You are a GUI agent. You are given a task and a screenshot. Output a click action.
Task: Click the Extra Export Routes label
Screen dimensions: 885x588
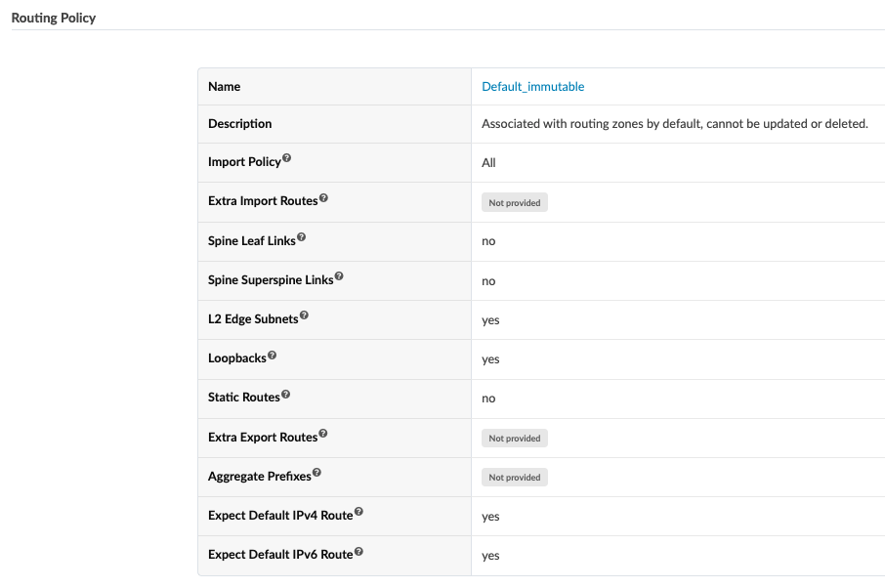coord(263,438)
